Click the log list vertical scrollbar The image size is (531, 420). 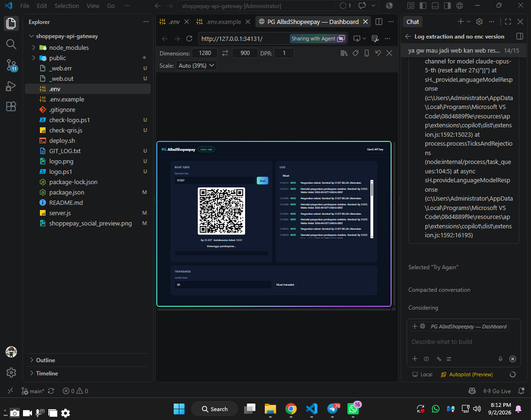[372, 209]
